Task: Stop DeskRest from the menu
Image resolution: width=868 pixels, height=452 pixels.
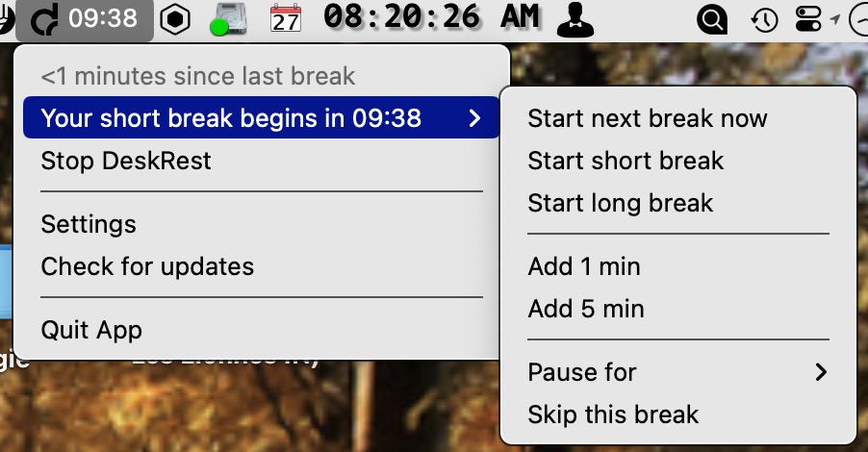Action: click(126, 161)
